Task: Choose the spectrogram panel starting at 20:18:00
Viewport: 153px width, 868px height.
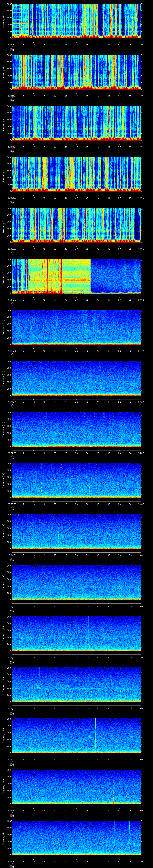Action: pyautogui.click(x=77, y=225)
